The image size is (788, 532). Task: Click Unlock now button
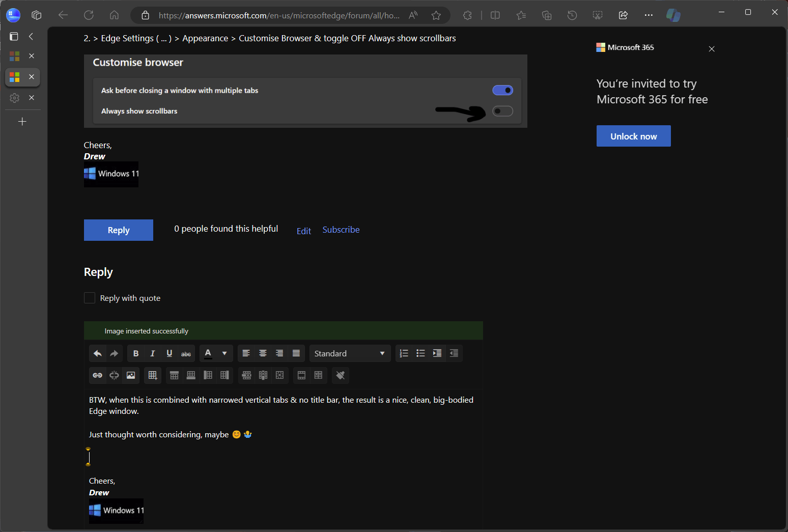tap(634, 136)
